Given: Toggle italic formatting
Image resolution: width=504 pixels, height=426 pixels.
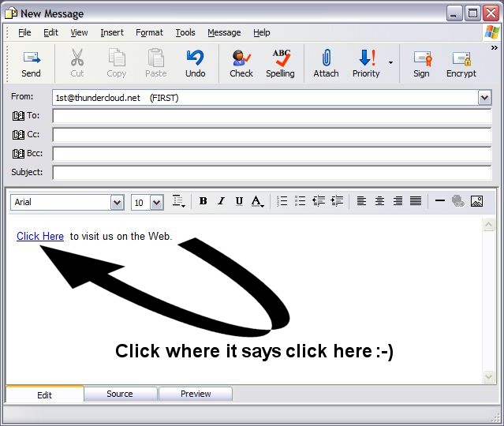Looking at the screenshot, I should tap(221, 201).
